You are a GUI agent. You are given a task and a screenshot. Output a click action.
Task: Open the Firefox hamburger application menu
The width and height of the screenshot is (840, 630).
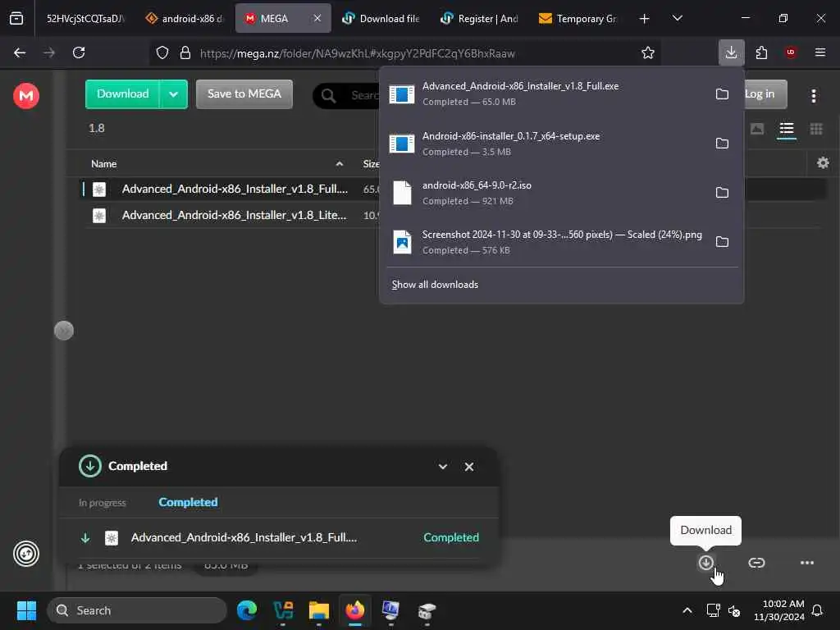pos(819,52)
